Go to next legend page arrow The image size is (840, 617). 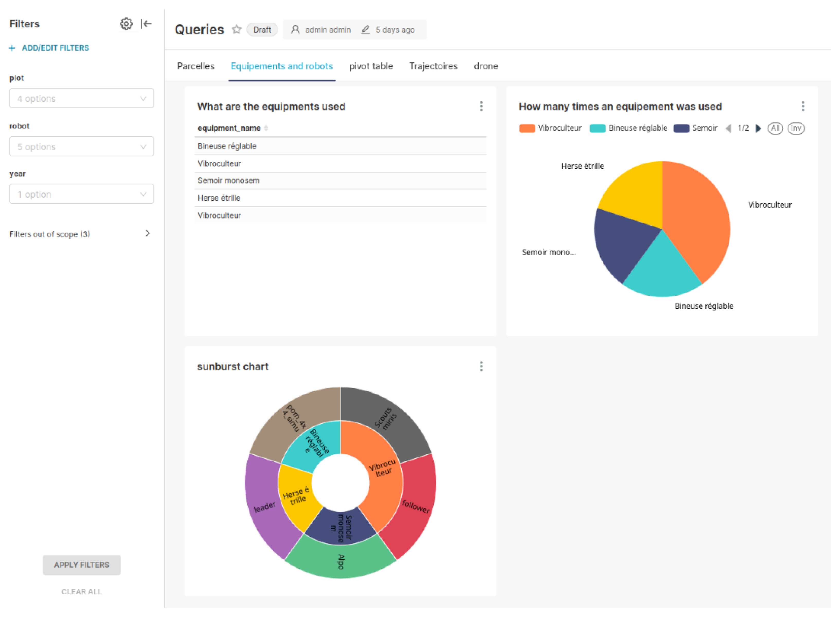click(758, 128)
